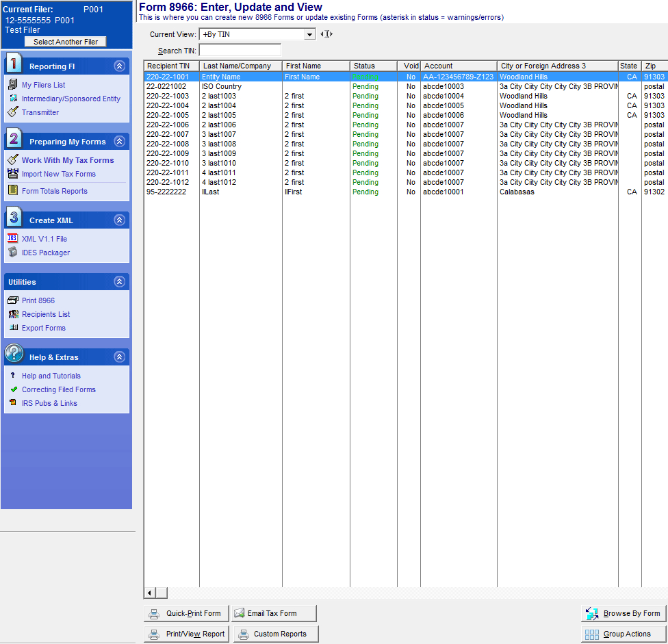Collapse the Utilities section
The height and width of the screenshot is (644, 668).
click(120, 281)
